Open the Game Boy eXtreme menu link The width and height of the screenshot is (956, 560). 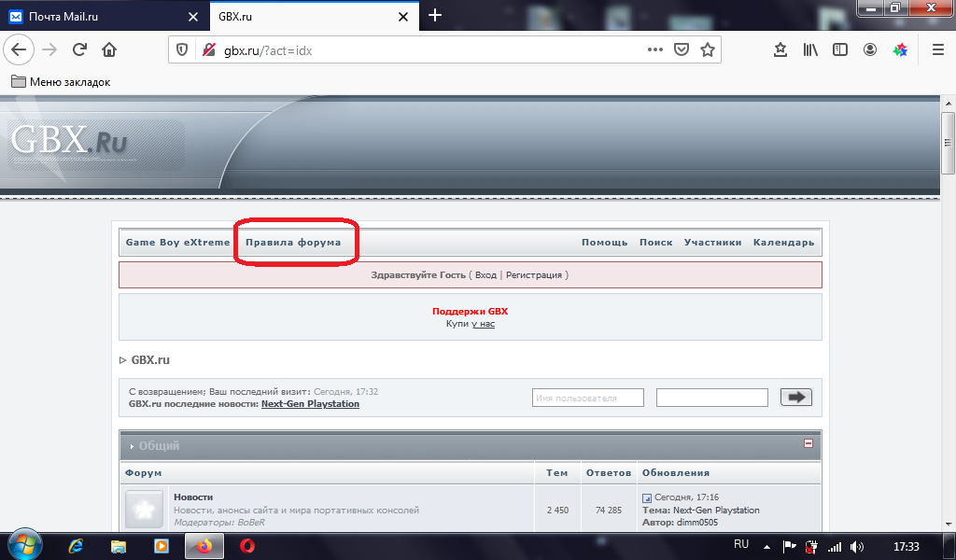tap(178, 243)
